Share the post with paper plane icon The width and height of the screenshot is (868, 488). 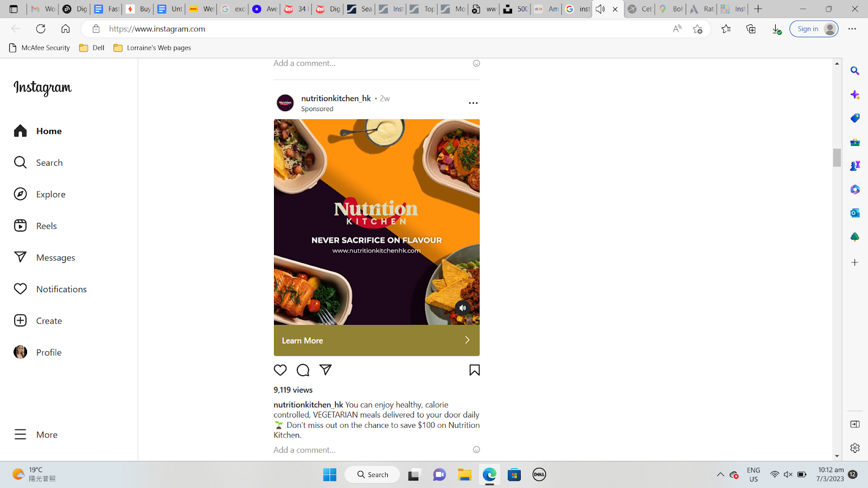click(x=325, y=370)
